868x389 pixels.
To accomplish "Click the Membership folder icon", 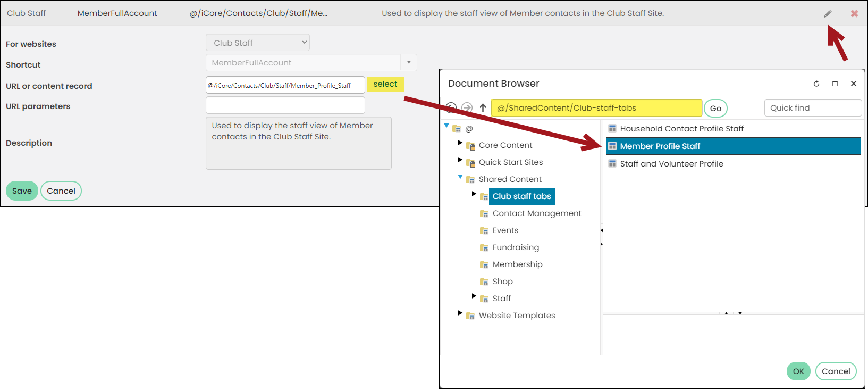I will click(x=484, y=264).
